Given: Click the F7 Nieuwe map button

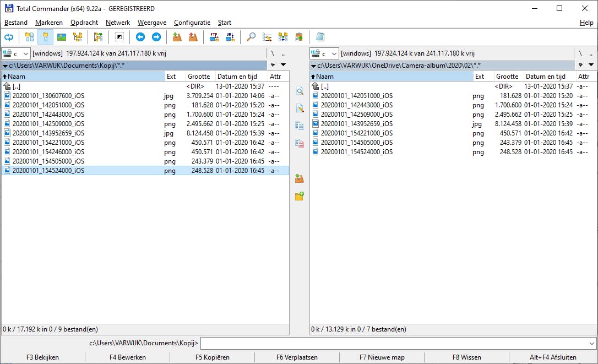Looking at the screenshot, I should [382, 357].
